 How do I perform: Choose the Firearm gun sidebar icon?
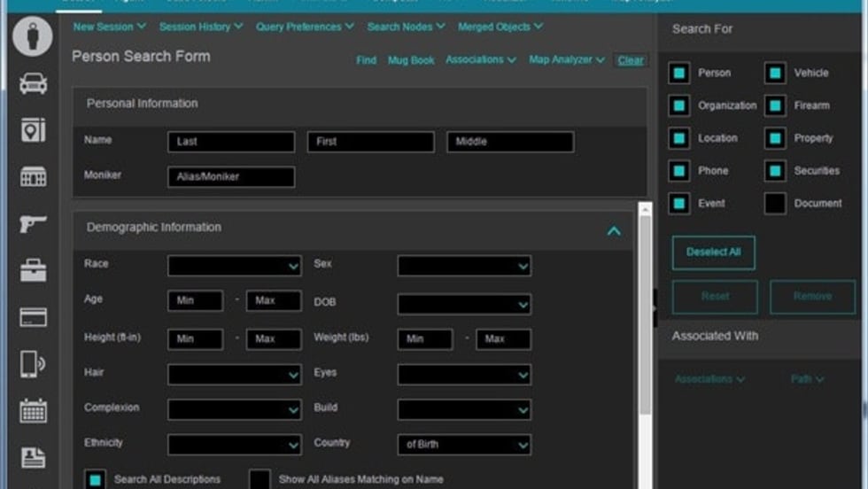point(33,223)
